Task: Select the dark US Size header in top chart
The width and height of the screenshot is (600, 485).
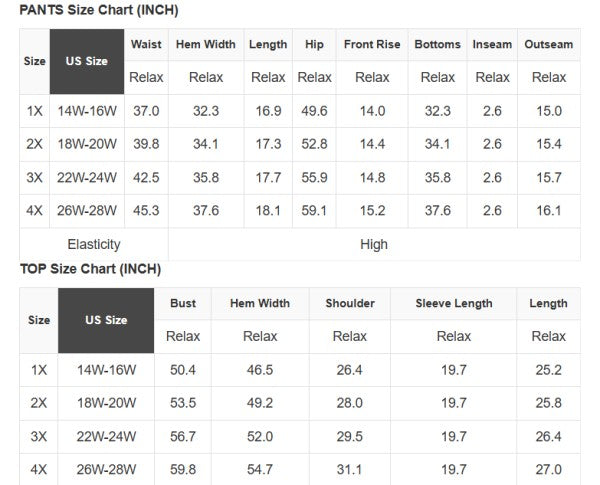Action: [107, 320]
